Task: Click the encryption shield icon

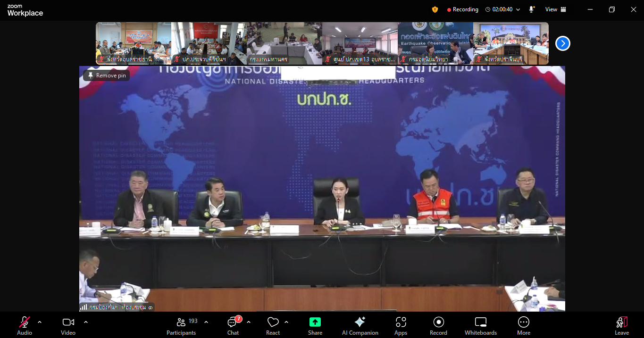Action: (x=435, y=9)
